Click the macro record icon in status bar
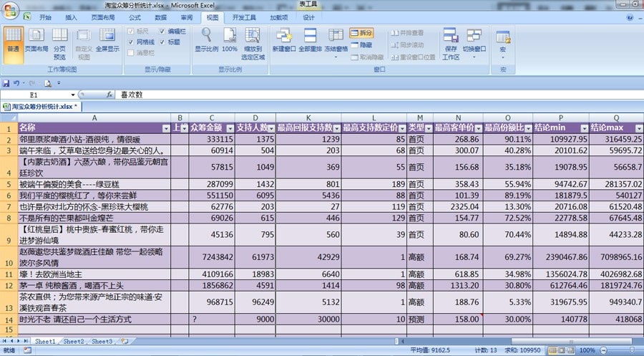The height and width of the screenshot is (356, 644). 27,351
